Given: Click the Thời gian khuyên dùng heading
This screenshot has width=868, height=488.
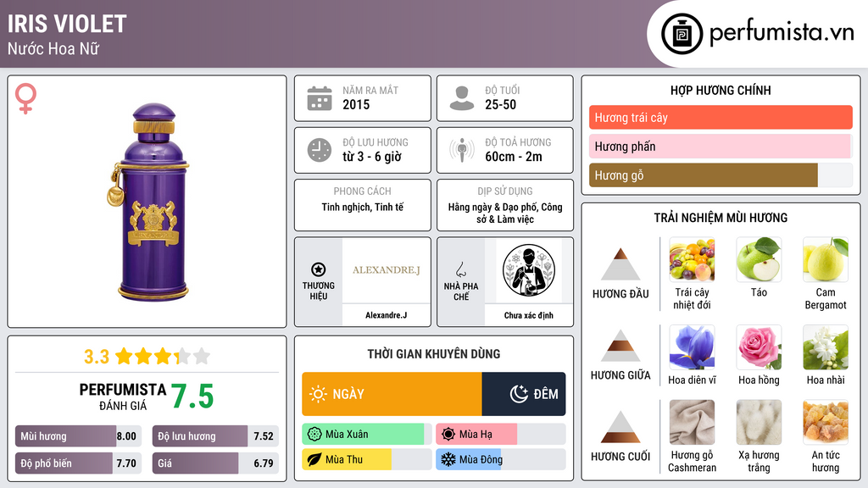Looking at the screenshot, I should coord(434,354).
